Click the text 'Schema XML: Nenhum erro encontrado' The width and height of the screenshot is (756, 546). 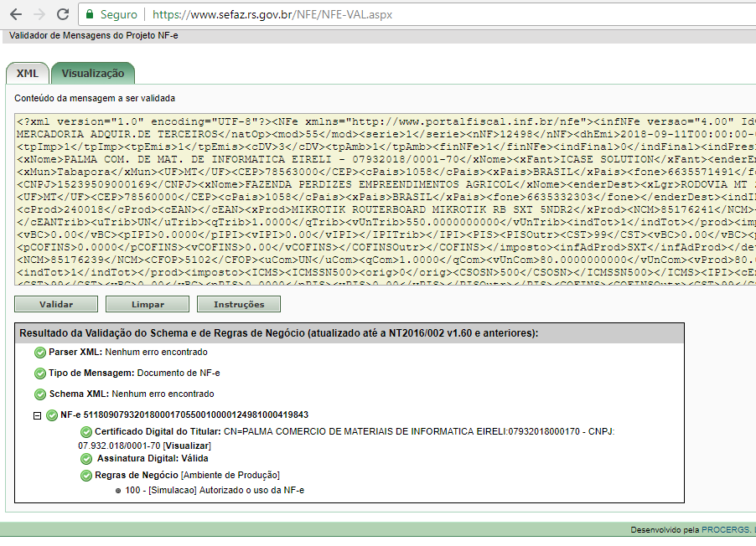132,394
